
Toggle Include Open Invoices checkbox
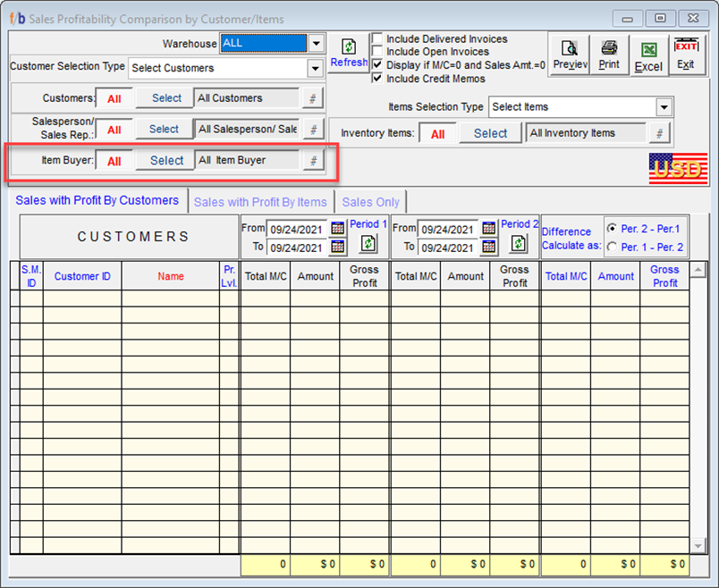pyautogui.click(x=377, y=52)
